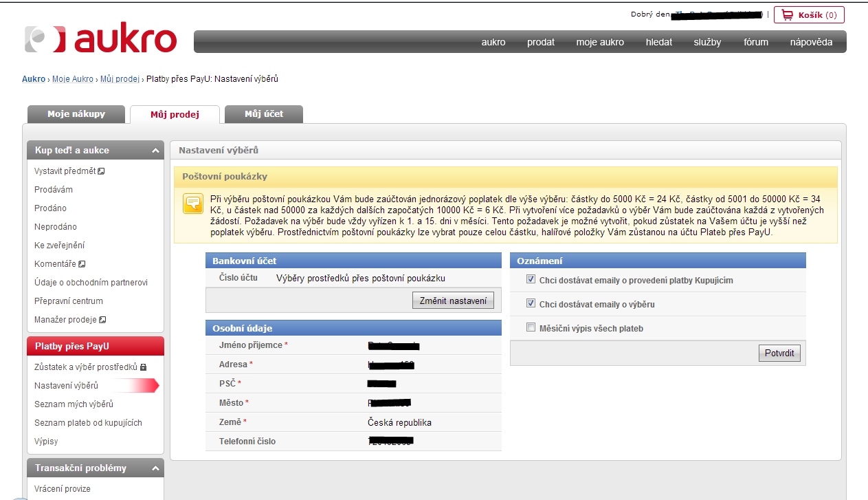
Task: Collapse the Kup teď! a aukce section
Action: (x=155, y=150)
